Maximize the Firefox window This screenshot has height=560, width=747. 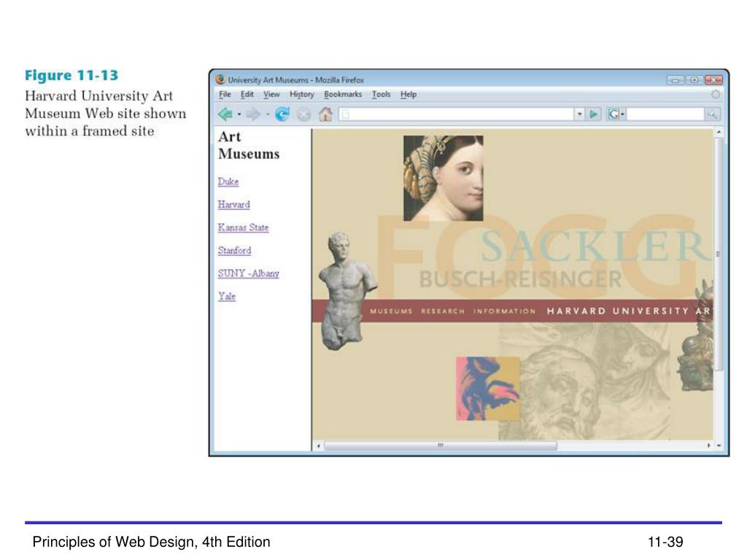point(694,79)
